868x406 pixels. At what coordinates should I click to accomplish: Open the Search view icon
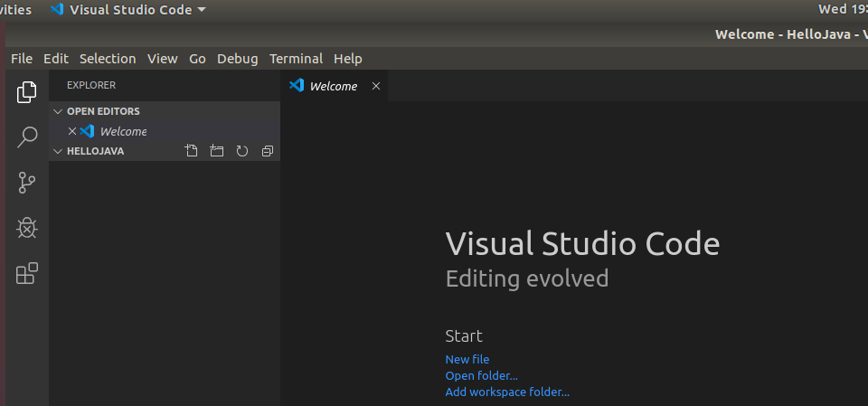(26, 137)
